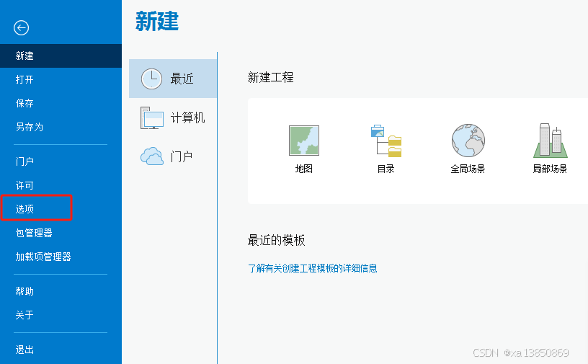Select the 目录 catalog project template icon
The width and height of the screenshot is (588, 364).
point(386,141)
